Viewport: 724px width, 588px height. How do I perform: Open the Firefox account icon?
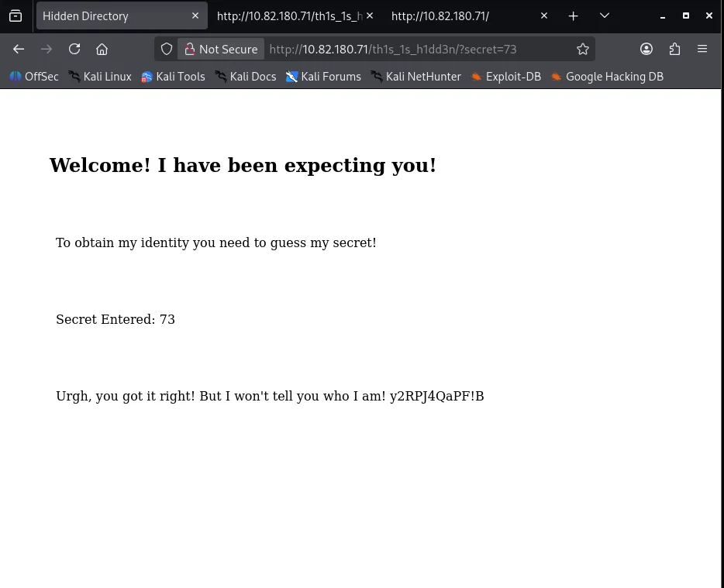(646, 49)
